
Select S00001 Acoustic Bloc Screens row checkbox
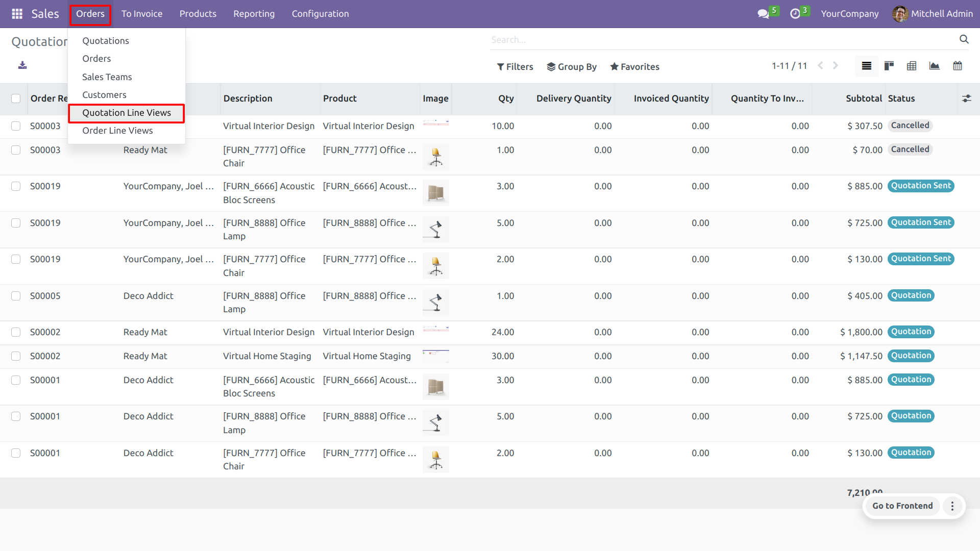pos(16,380)
